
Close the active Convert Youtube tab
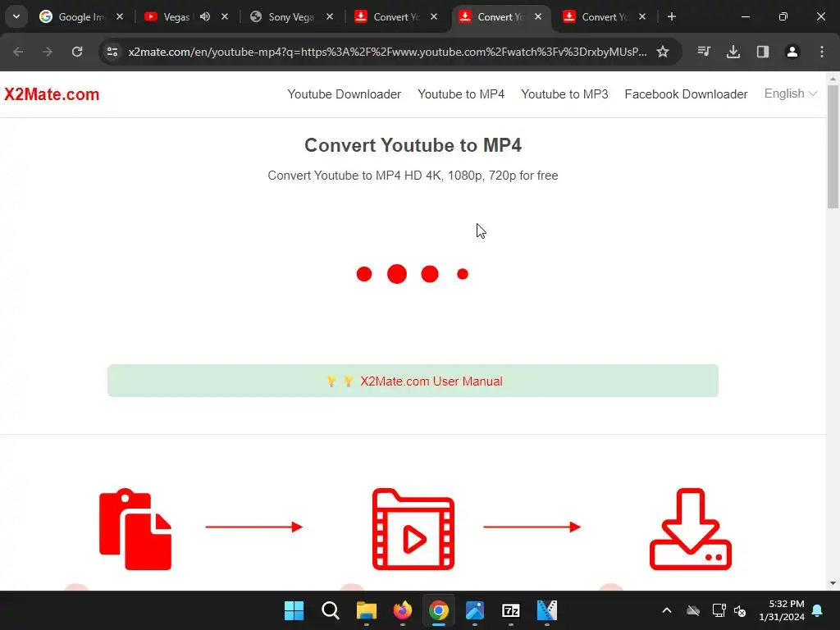538,16
